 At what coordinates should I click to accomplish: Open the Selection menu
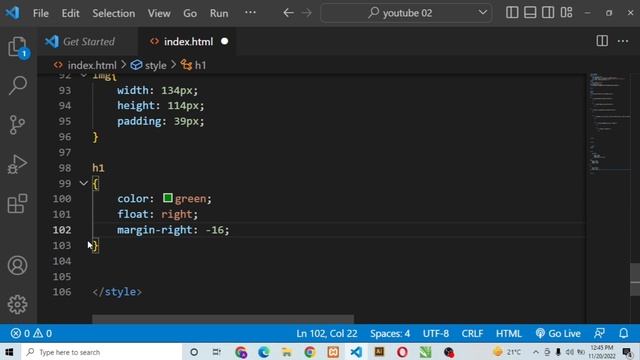(113, 13)
